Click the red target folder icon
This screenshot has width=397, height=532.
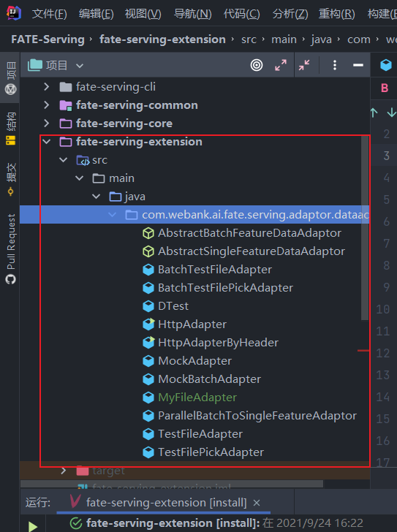tap(83, 471)
